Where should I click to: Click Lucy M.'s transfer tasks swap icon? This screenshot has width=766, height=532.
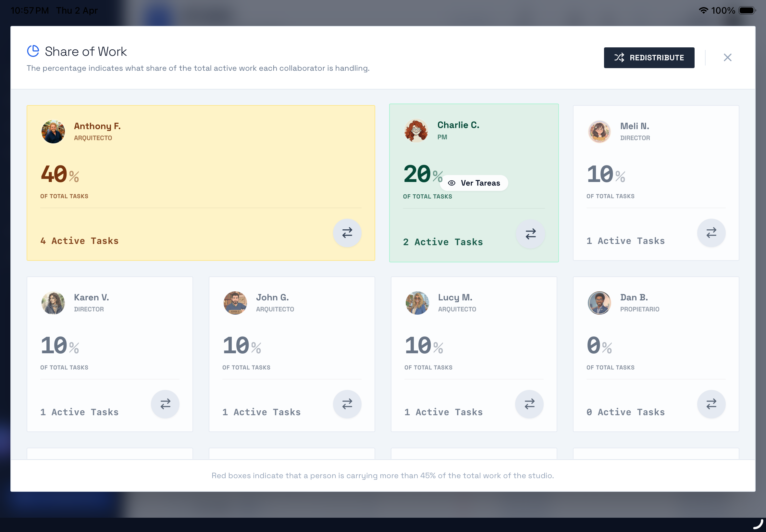529,404
